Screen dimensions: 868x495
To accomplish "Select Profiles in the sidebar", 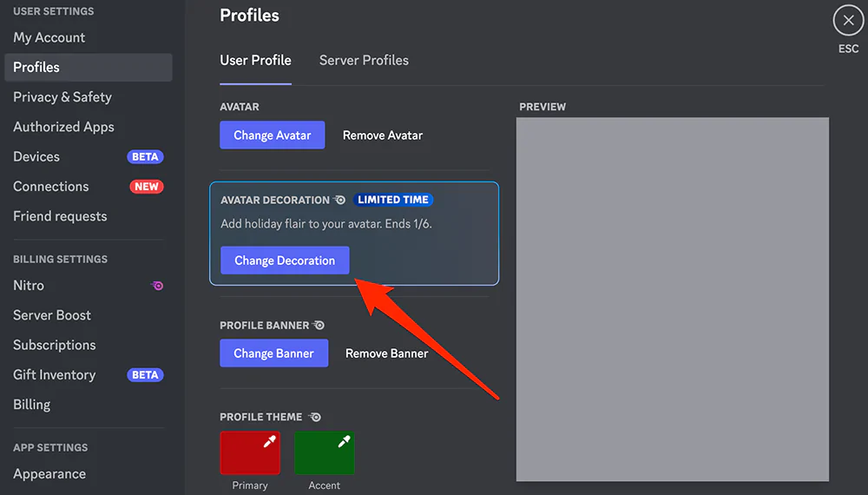I will pos(88,68).
